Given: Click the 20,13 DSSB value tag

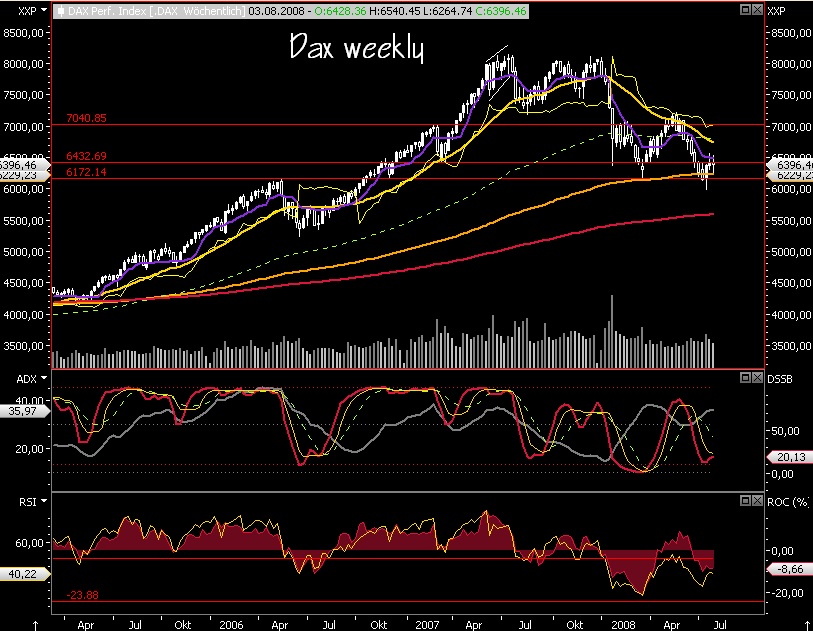Looking at the screenshot, I should pyautogui.click(x=789, y=457).
